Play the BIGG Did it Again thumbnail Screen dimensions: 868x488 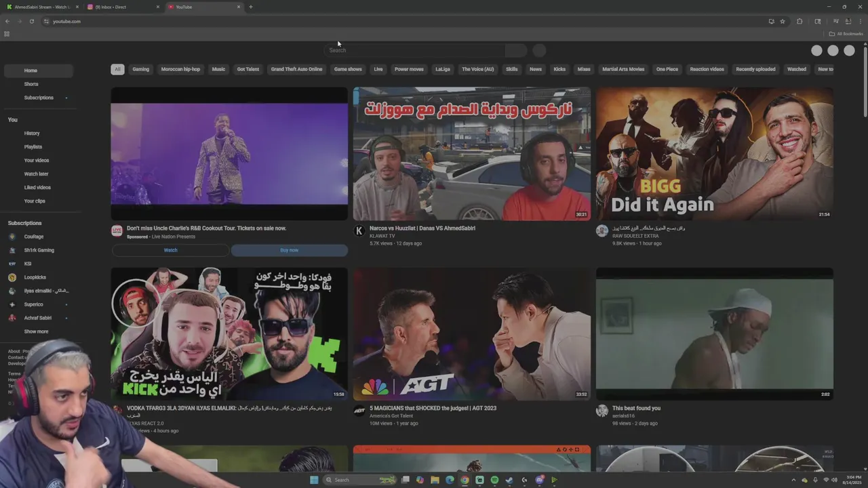pyautogui.click(x=715, y=153)
